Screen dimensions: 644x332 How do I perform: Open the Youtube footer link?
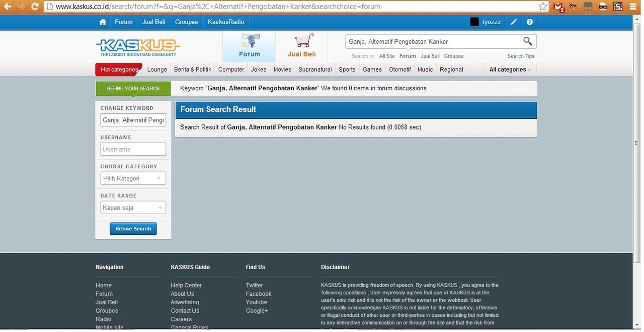257,302
